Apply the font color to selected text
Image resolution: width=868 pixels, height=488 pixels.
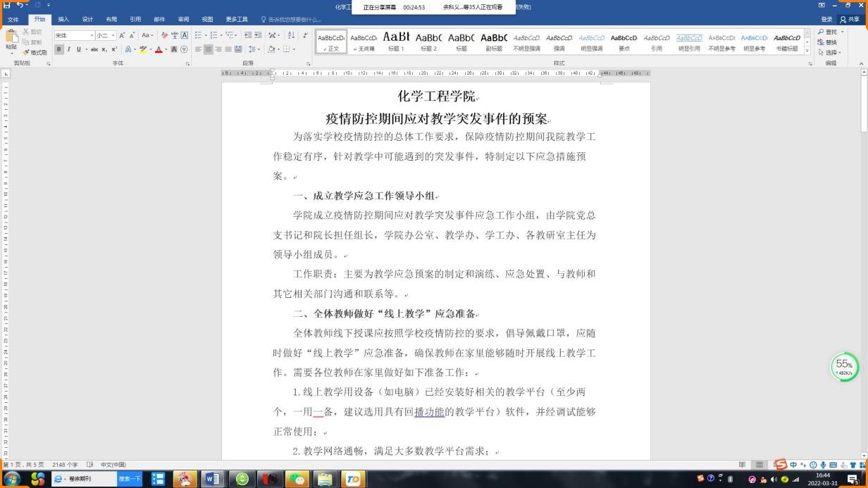click(160, 49)
